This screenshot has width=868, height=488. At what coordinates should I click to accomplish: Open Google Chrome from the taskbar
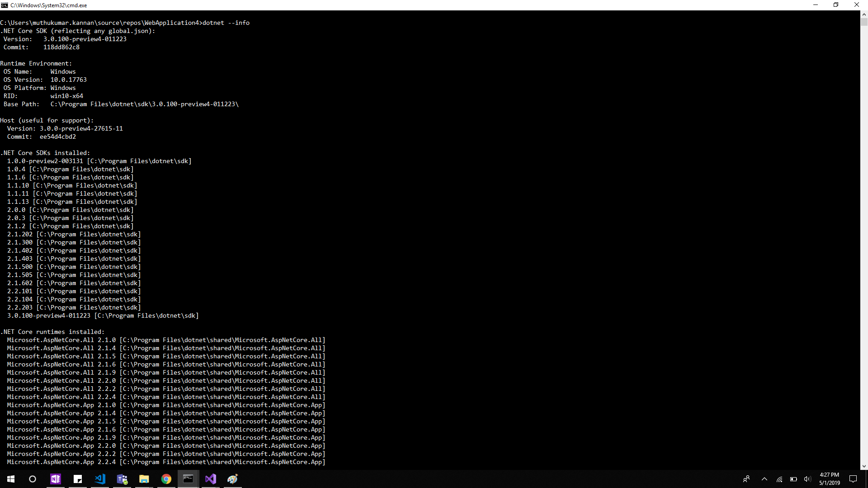(x=166, y=479)
